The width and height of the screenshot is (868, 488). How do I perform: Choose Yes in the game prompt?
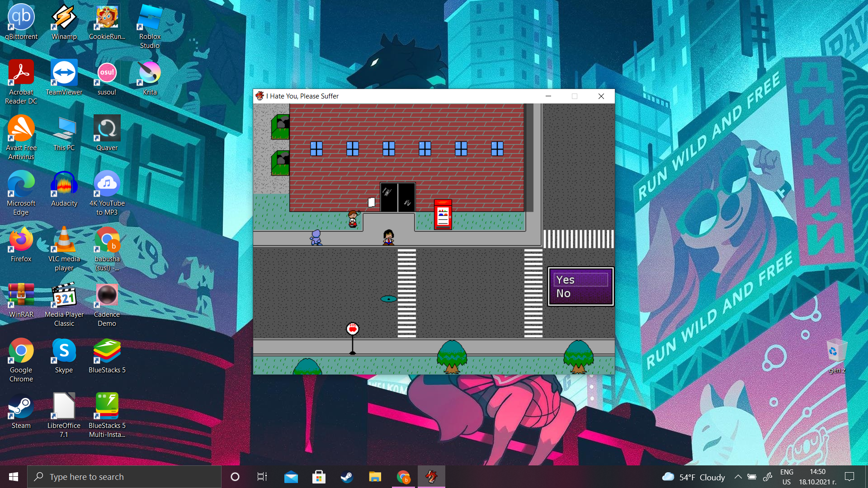580,280
